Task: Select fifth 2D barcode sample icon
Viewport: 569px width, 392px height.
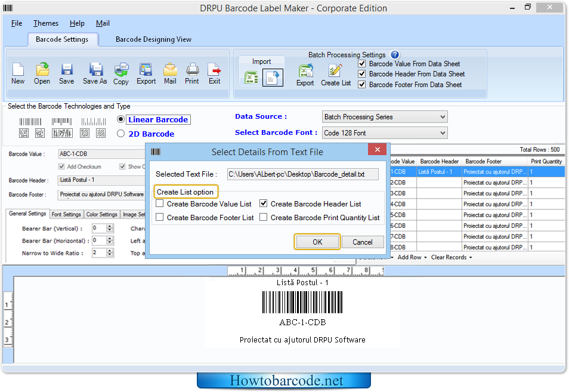Action: (101, 133)
